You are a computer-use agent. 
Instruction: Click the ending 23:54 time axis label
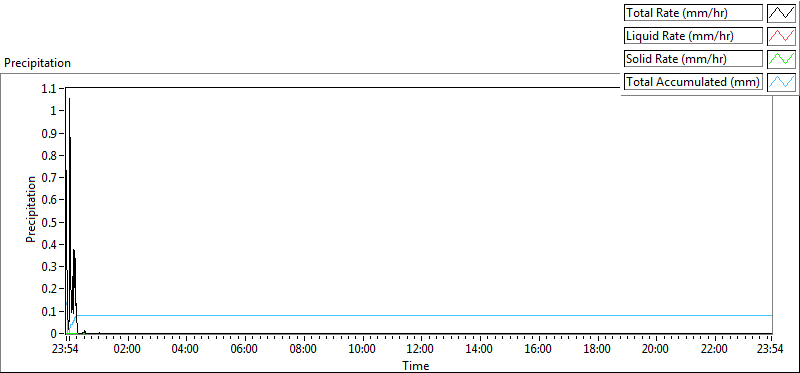pyautogui.click(x=769, y=350)
